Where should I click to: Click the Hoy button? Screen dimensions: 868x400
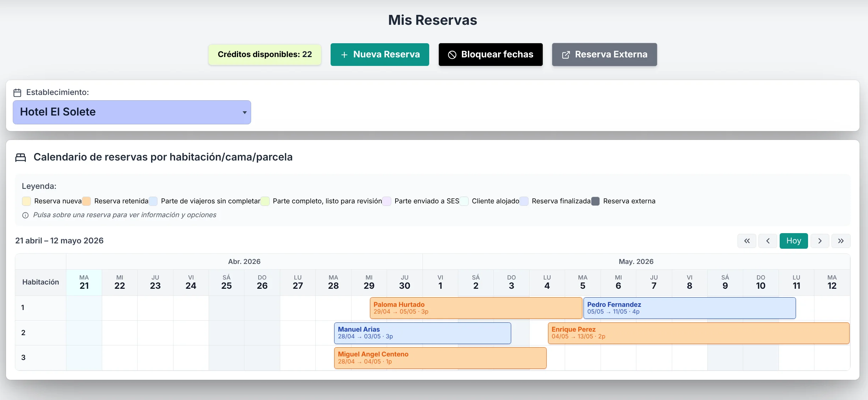click(x=794, y=241)
